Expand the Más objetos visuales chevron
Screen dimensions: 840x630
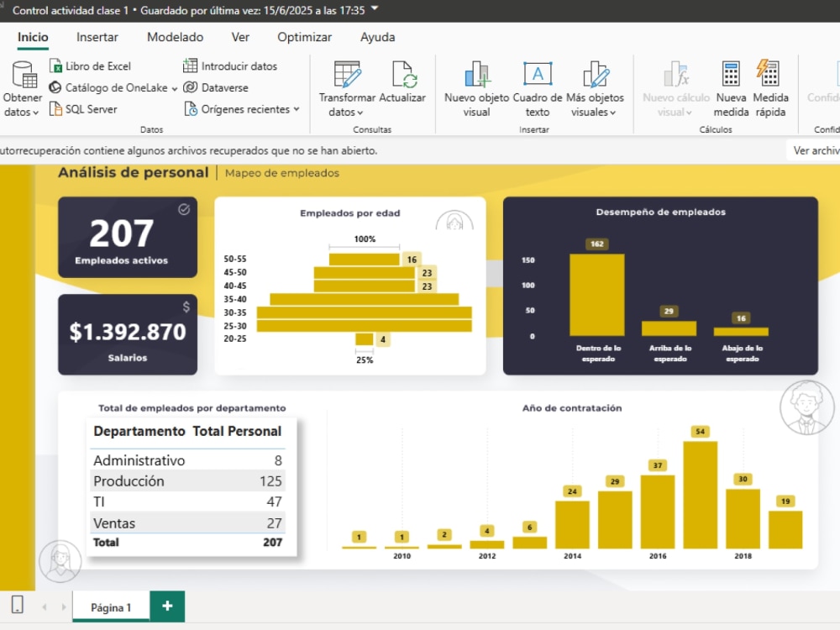coord(613,113)
